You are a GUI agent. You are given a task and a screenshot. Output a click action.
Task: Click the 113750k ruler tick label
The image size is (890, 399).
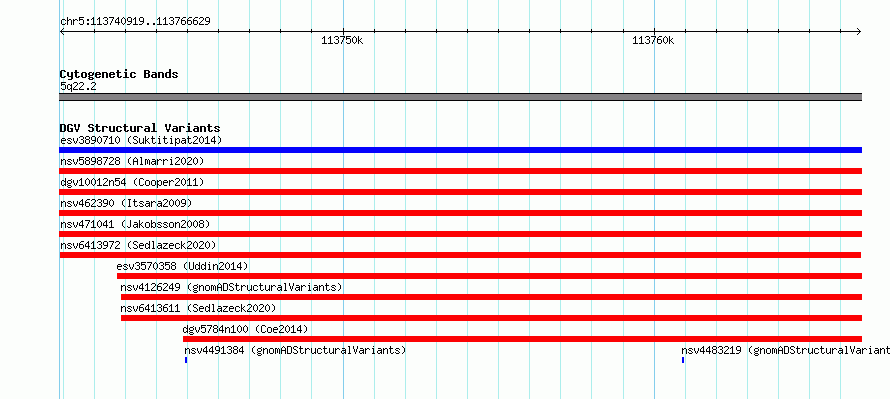(342, 40)
